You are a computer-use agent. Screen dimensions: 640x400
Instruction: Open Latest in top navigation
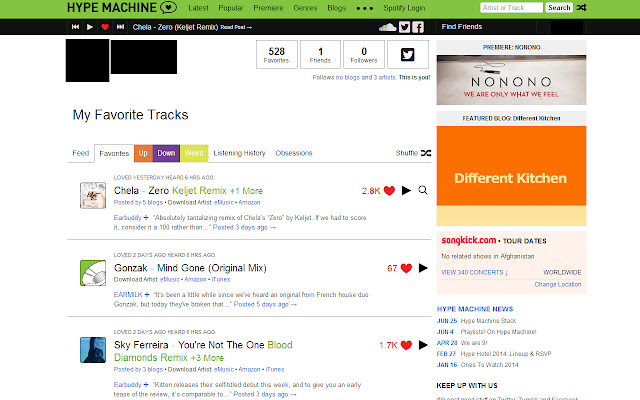coord(198,8)
